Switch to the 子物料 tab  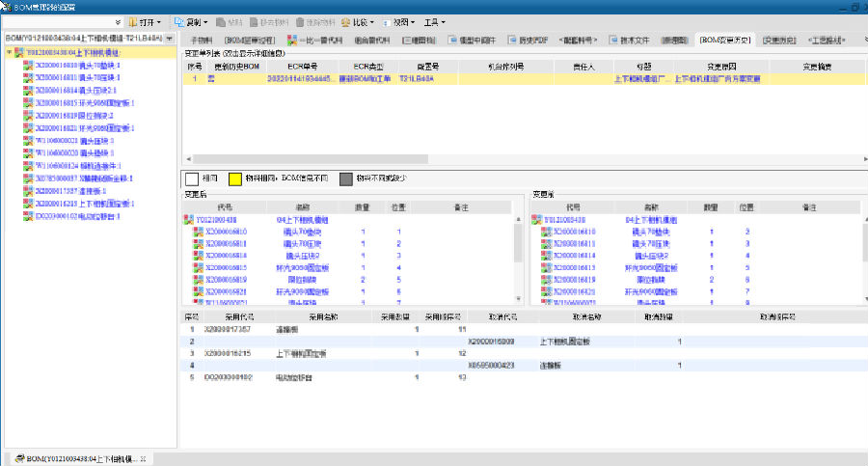click(x=201, y=40)
